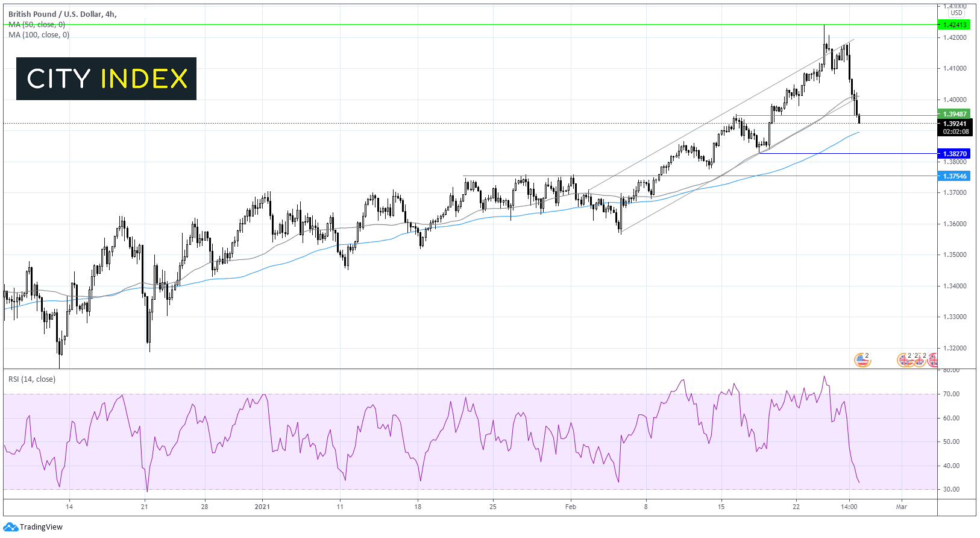
Task: Click the RSI 70.00 scale level
Action: click(x=951, y=394)
